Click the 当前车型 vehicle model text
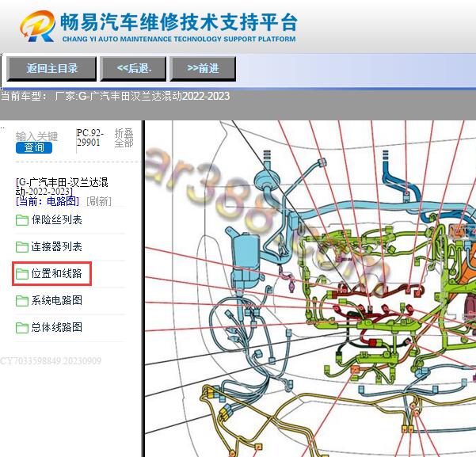476x457 pixels. (x=116, y=97)
